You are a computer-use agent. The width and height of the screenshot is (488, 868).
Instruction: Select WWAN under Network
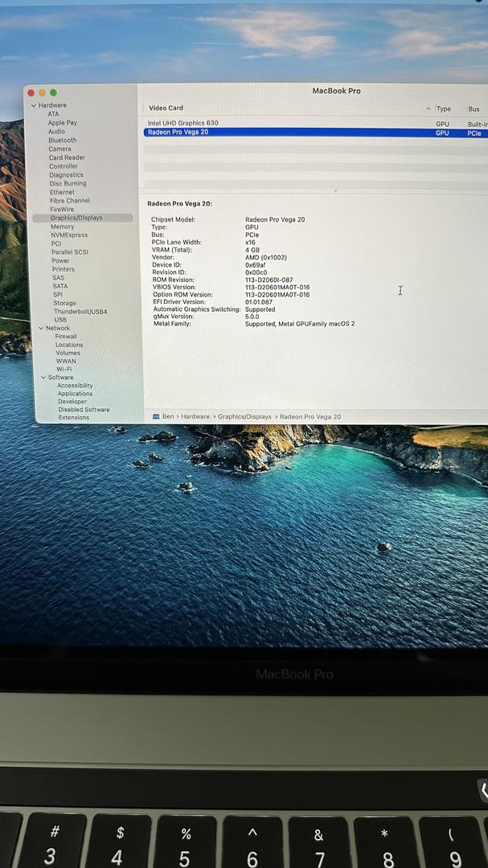pos(67,361)
